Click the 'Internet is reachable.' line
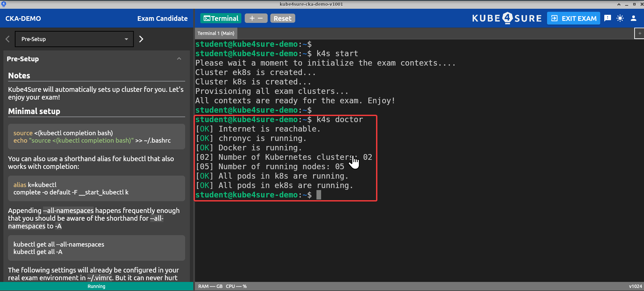Image resolution: width=644 pixels, height=291 pixels. (258, 129)
